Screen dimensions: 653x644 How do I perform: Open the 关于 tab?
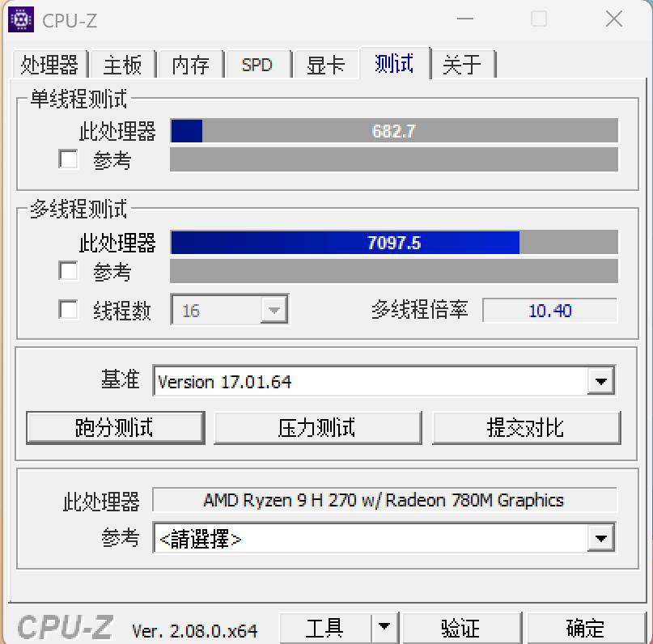(462, 65)
